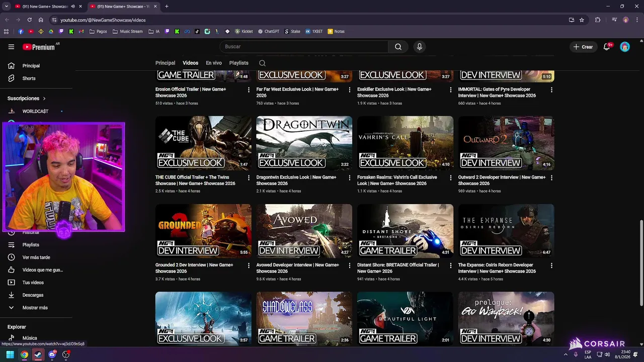
Task: Open the notifications bell
Action: pyautogui.click(x=607, y=47)
